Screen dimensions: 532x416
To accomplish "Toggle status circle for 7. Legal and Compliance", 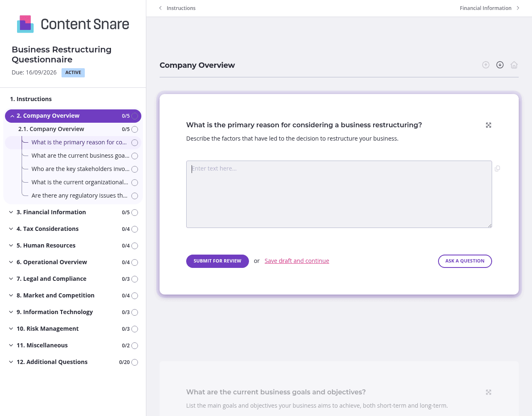I will [x=135, y=279].
